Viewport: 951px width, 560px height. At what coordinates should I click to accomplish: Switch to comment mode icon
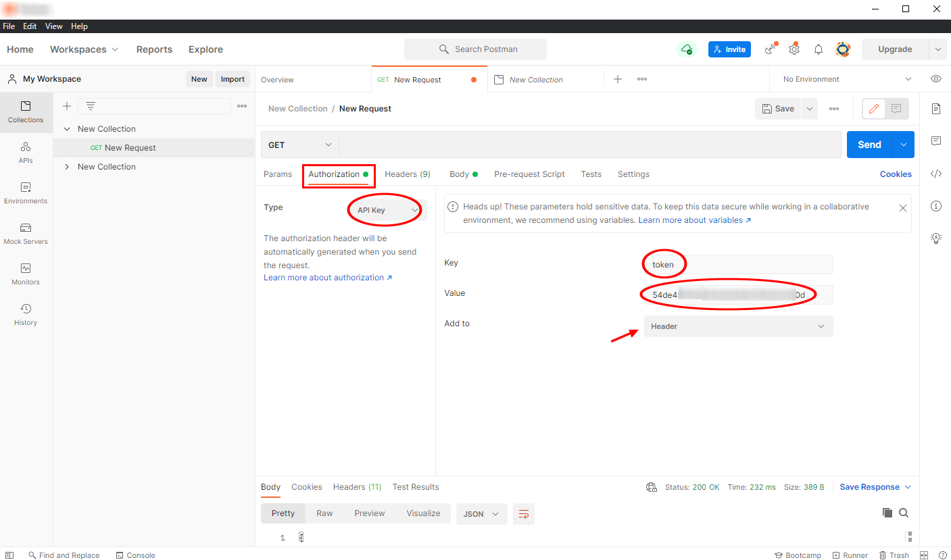[896, 109]
